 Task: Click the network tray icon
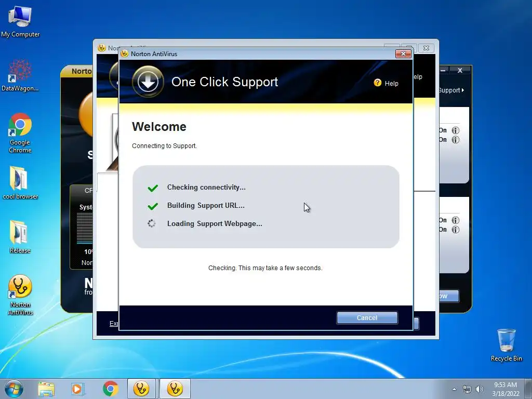(x=467, y=389)
